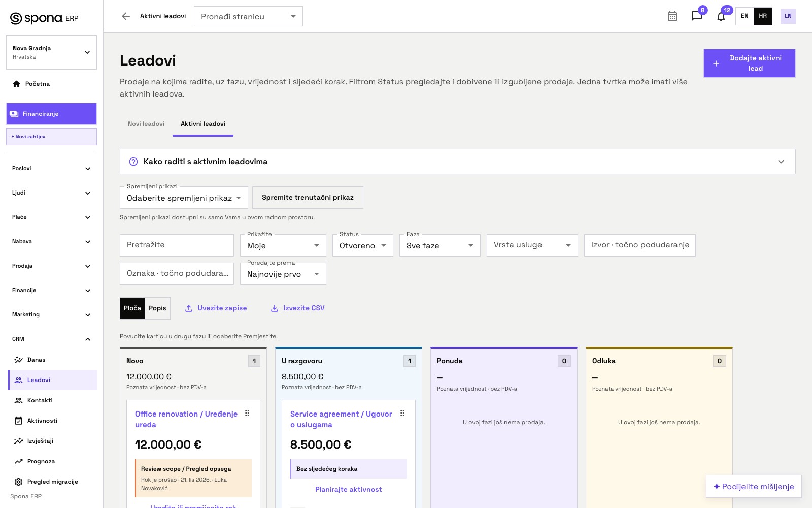
Task: Switch language to HR
Action: 763,16
